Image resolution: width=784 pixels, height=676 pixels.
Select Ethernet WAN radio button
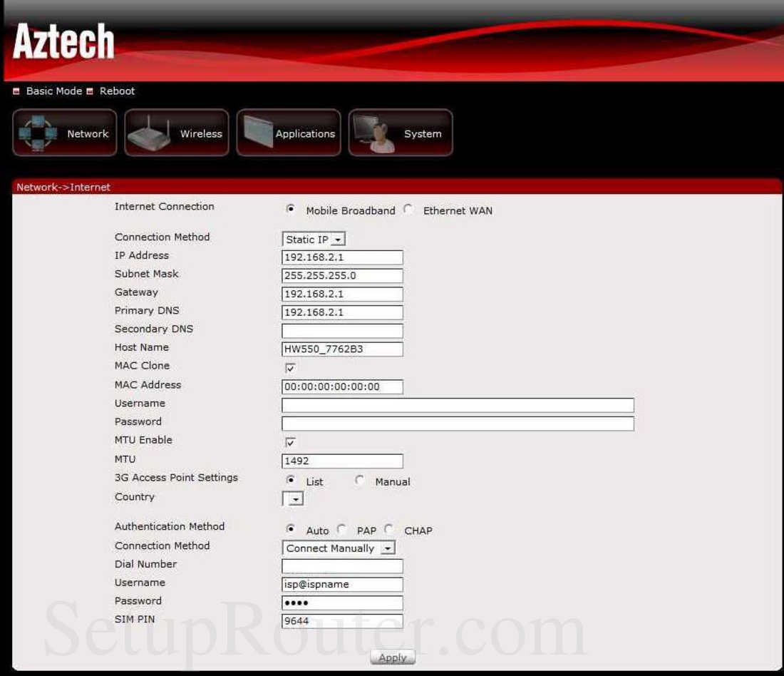(408, 210)
